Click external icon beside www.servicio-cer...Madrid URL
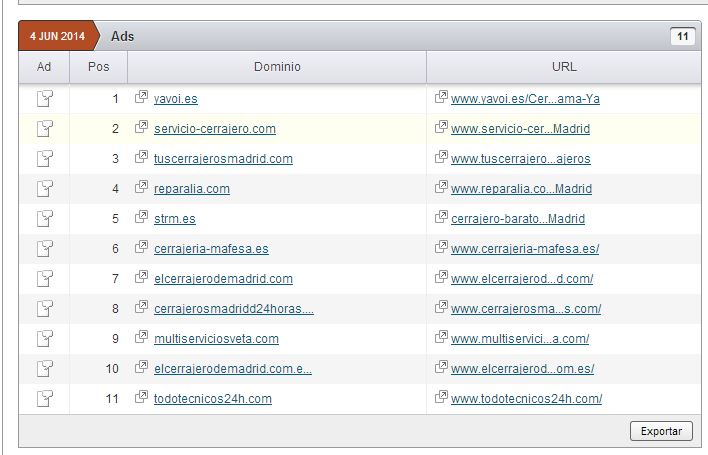Screen dimensions: 708x455 [x=441, y=126]
